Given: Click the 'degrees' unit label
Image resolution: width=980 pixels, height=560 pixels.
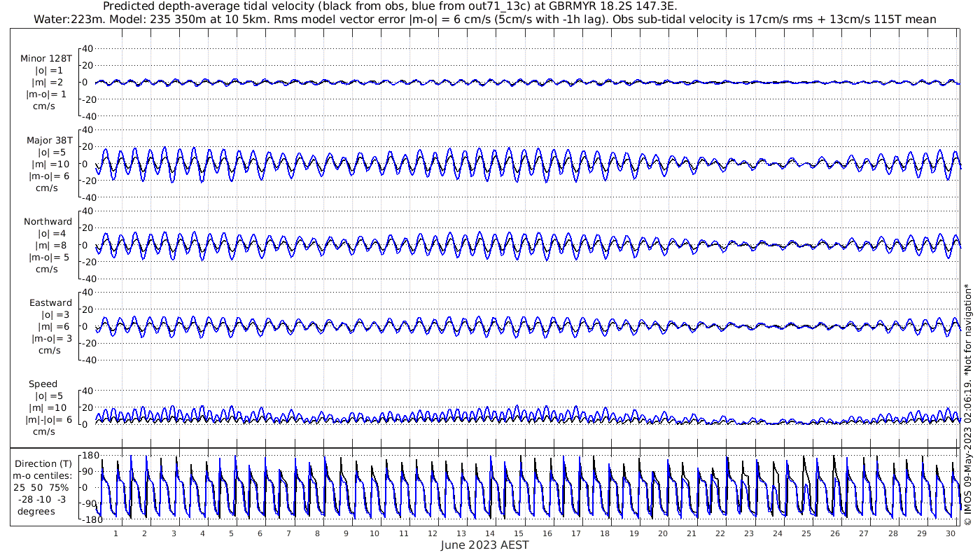Looking at the screenshot, I should (36, 511).
